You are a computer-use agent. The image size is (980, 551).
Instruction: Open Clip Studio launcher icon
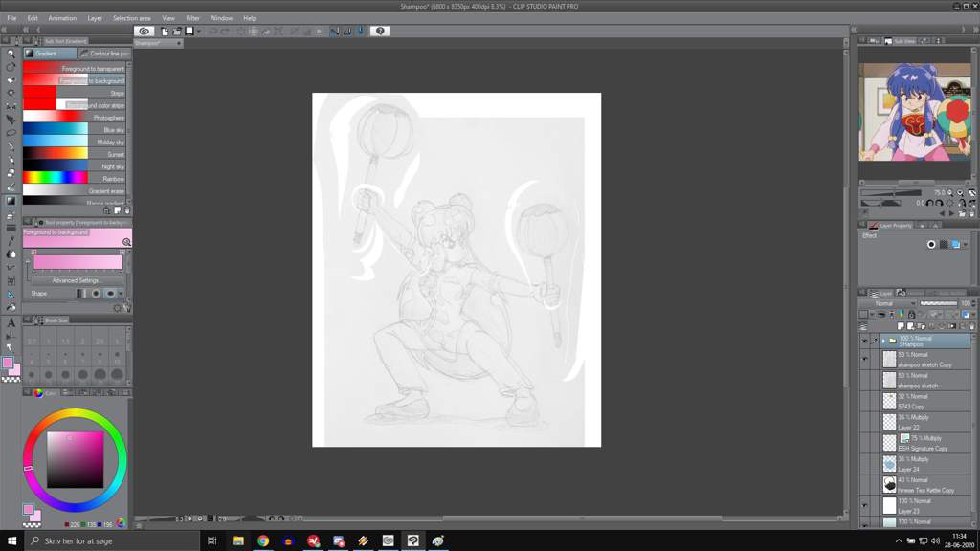(145, 31)
